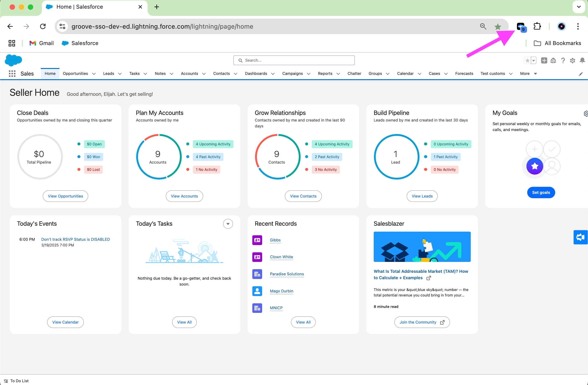Expand the Today's Tasks filter dropdown
This screenshot has height=385, width=588.
(x=228, y=224)
